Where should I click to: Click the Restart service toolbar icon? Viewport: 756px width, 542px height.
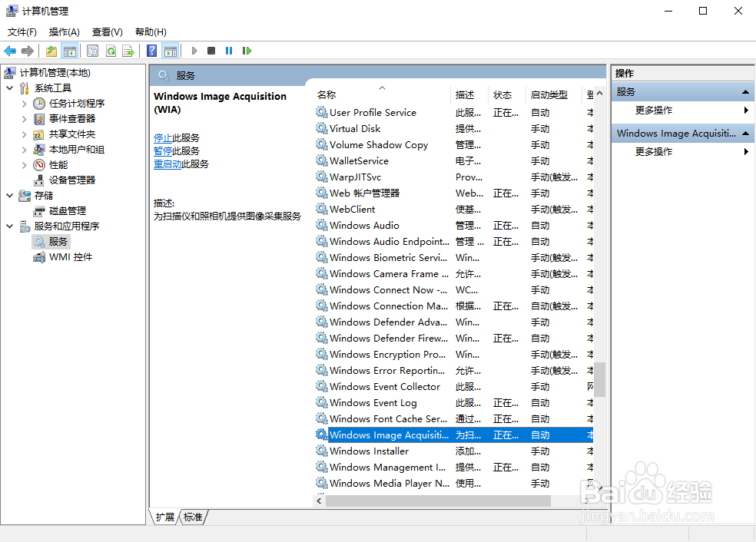[247, 51]
